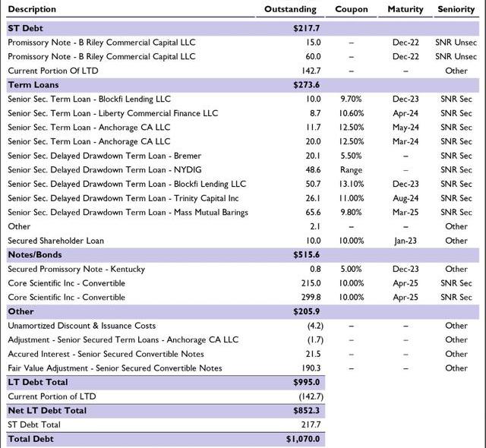Select the ST Debt section row label
Screen dimensions: 486x448
coord(24,27)
